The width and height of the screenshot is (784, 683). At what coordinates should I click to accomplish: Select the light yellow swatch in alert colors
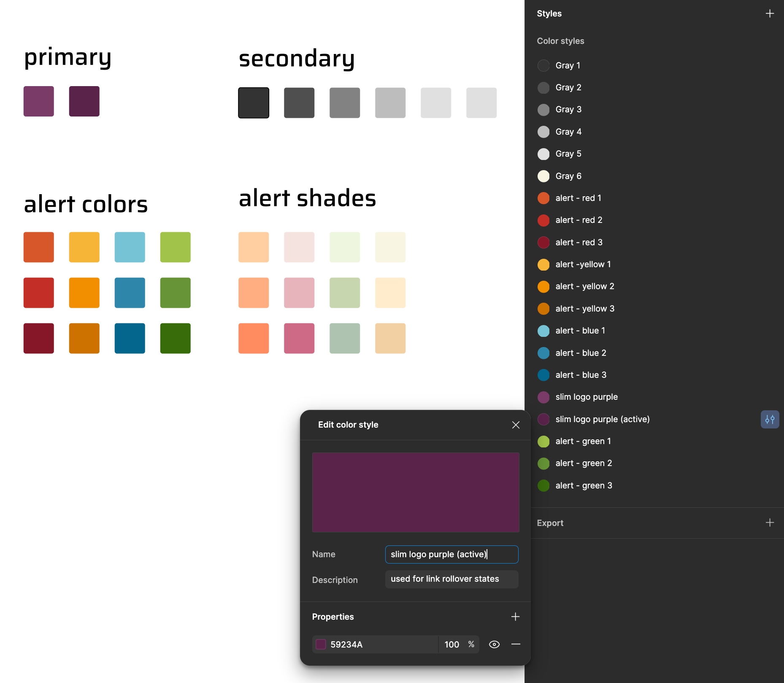(84, 247)
